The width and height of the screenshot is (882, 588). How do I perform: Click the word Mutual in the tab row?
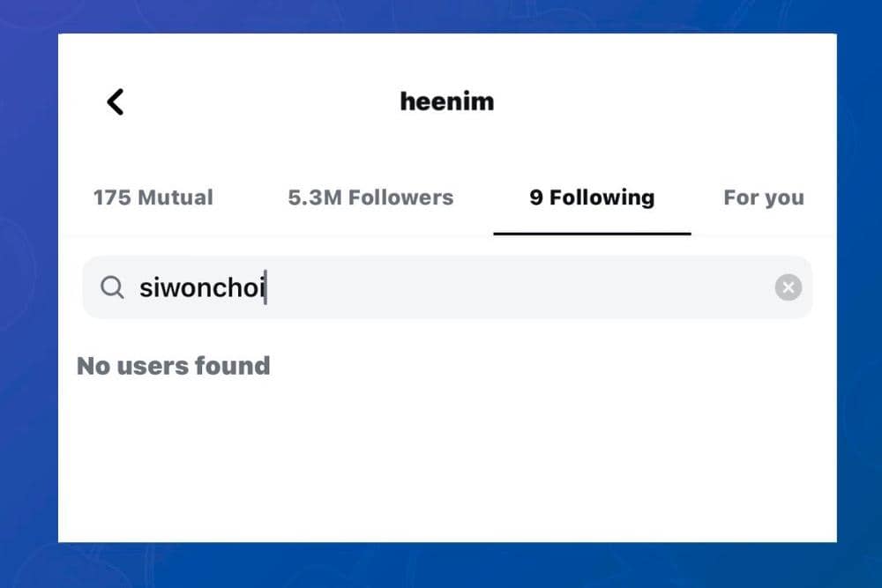176,197
